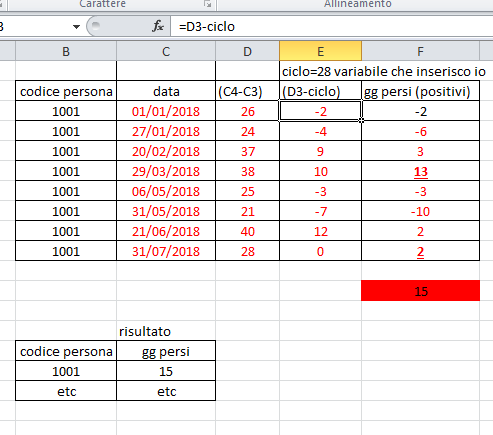Select date cell 27/01/2018
The image size is (493, 435).
[x=166, y=131]
